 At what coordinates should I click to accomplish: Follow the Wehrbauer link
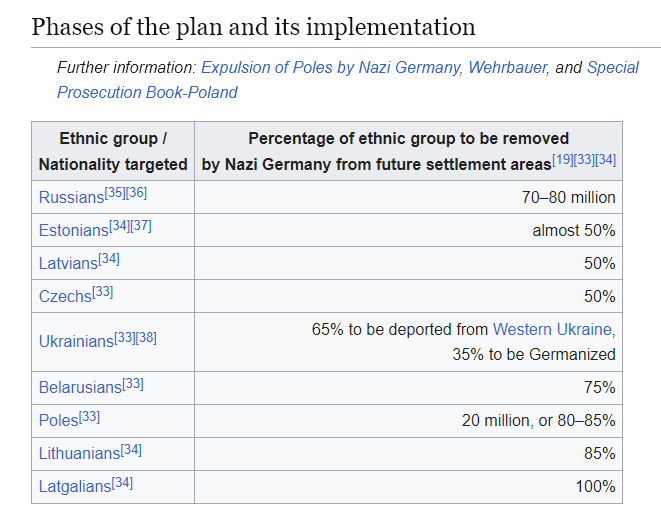506,69
